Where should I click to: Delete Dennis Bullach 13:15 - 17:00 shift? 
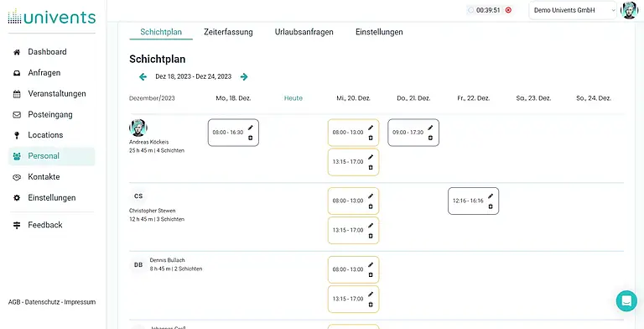click(x=371, y=305)
